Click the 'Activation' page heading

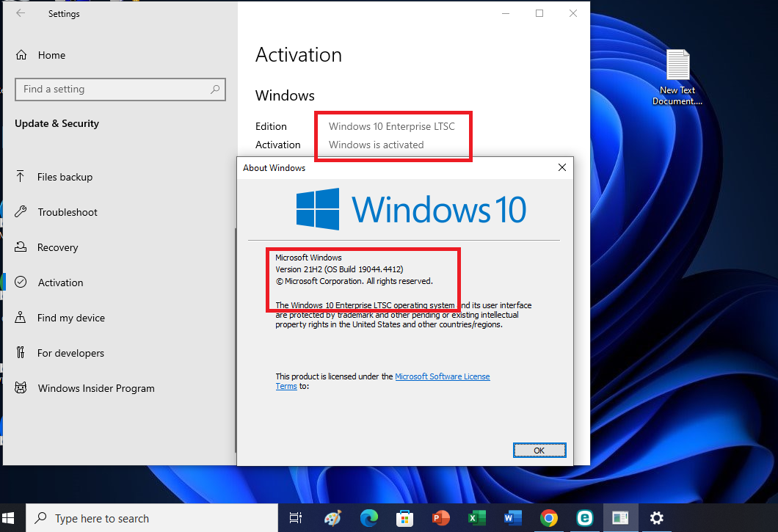(x=299, y=54)
